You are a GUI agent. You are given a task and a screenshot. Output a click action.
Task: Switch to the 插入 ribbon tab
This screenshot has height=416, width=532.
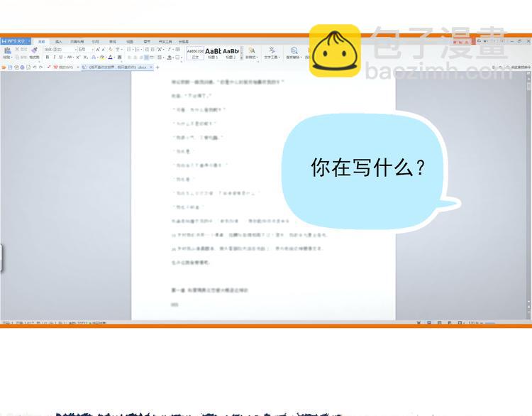[x=59, y=41]
